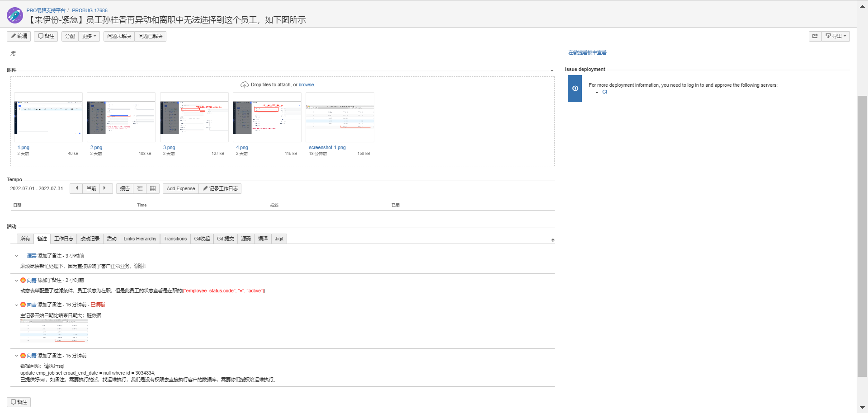
Task: Click the page vertical scrollbar thumb
Action: tap(862, 235)
